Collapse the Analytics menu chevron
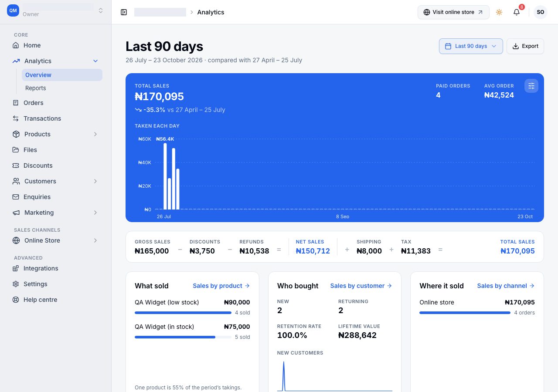 [x=95, y=61]
